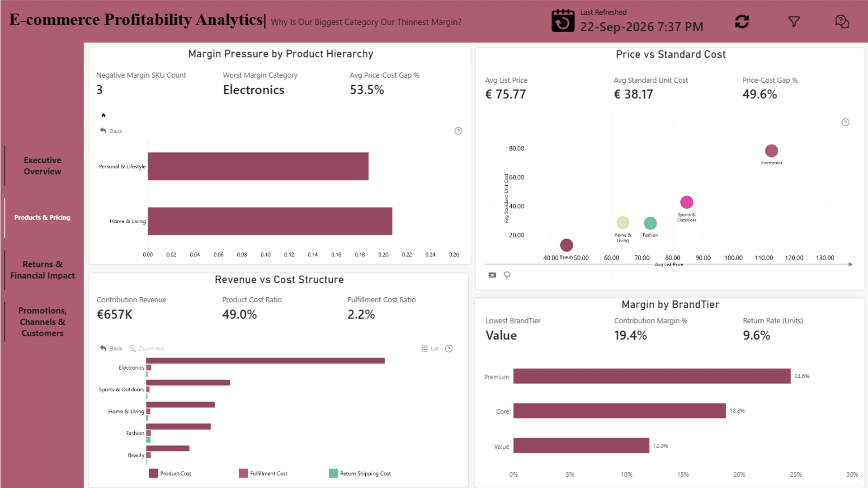Select the Products & Pricing page
The image size is (868, 488).
42,218
